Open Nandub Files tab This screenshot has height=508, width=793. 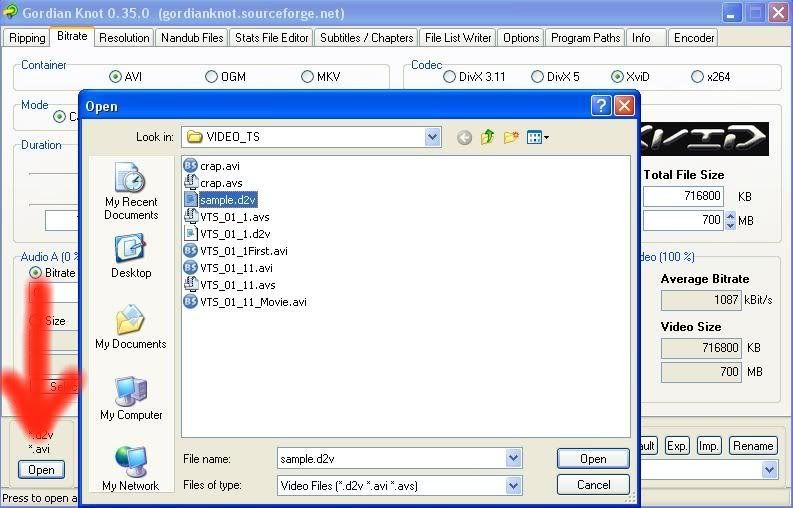(x=192, y=38)
